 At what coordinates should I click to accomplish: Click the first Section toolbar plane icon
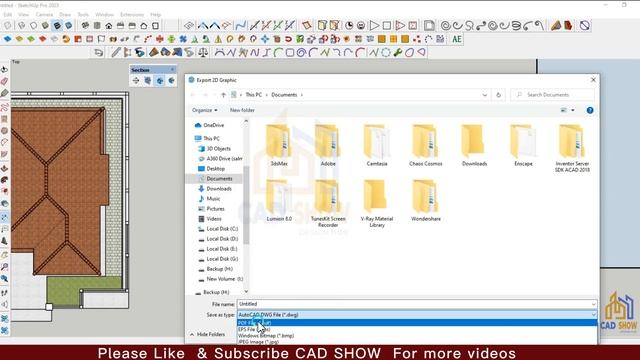[x=136, y=81]
